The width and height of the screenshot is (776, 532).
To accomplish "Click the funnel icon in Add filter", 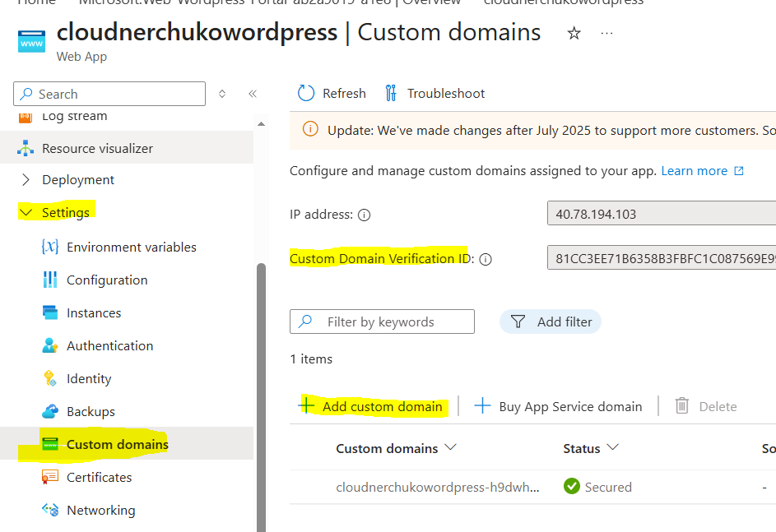I will tap(518, 322).
